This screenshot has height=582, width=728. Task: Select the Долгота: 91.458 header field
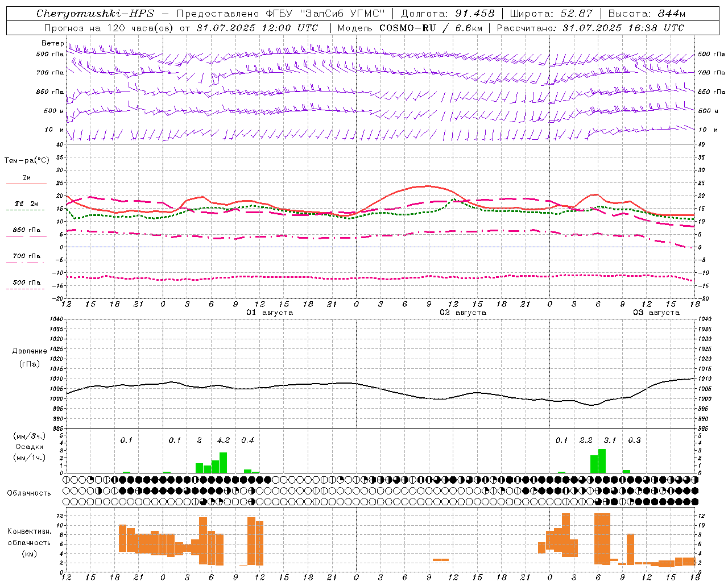(x=448, y=14)
